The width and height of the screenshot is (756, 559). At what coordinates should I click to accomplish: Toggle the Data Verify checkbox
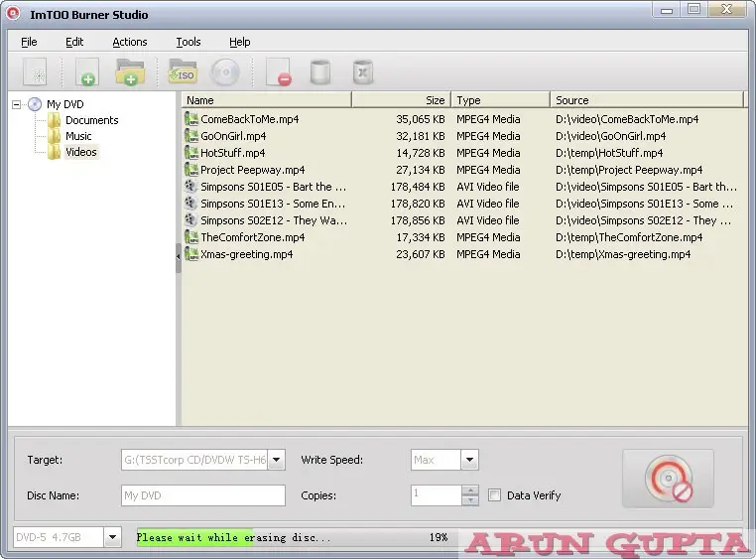coord(494,495)
